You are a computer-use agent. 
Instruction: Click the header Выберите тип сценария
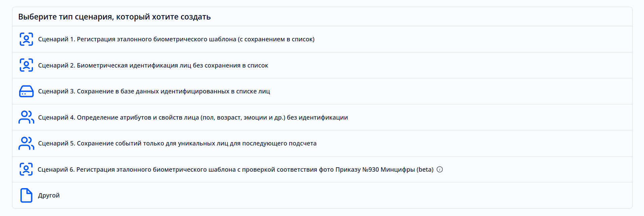(x=114, y=16)
